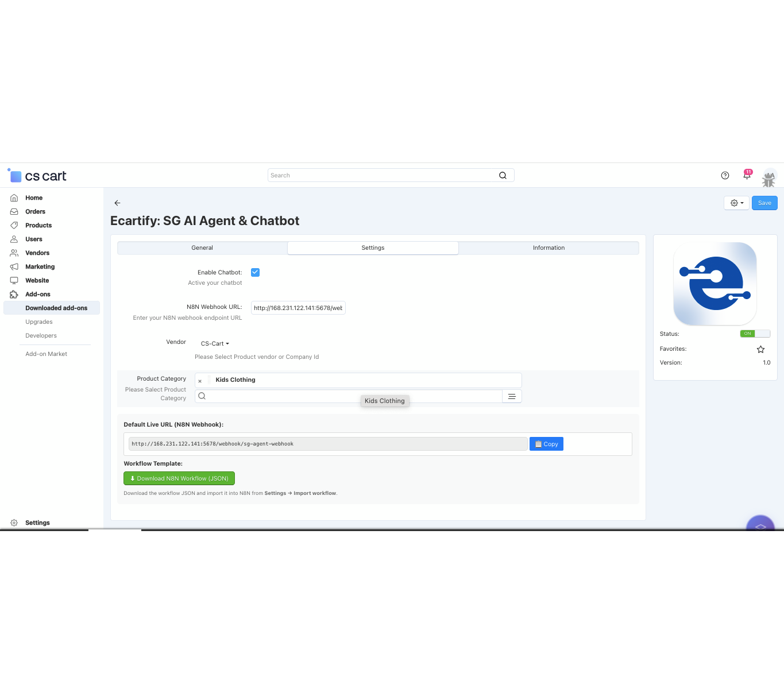Mark the add-on as favorite with star
Image resolution: width=784 pixels, height=693 pixels.
[x=760, y=349]
